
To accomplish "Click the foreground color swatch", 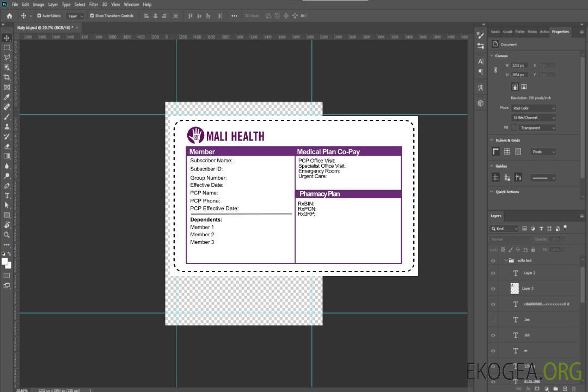I will [x=5, y=261].
